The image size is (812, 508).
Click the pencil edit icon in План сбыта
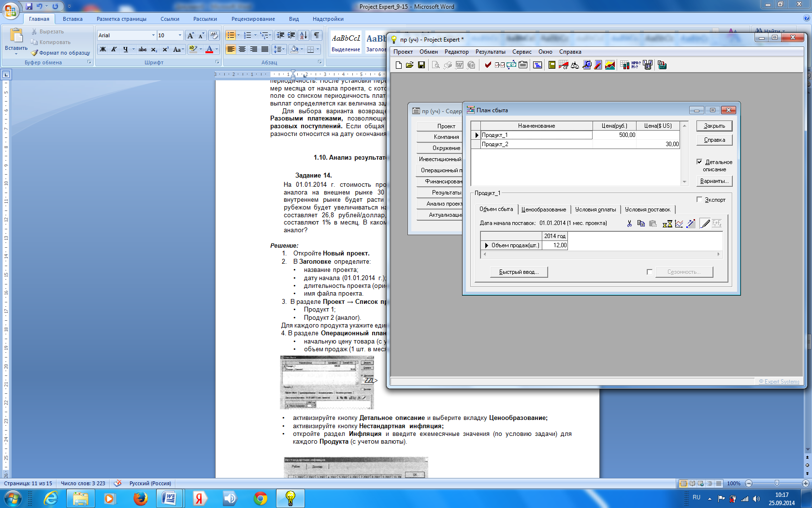(705, 224)
